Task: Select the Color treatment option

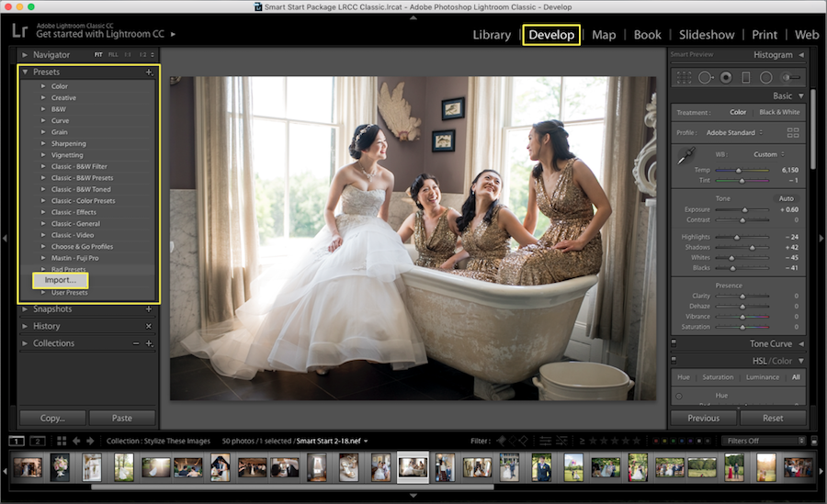Action: [738, 112]
